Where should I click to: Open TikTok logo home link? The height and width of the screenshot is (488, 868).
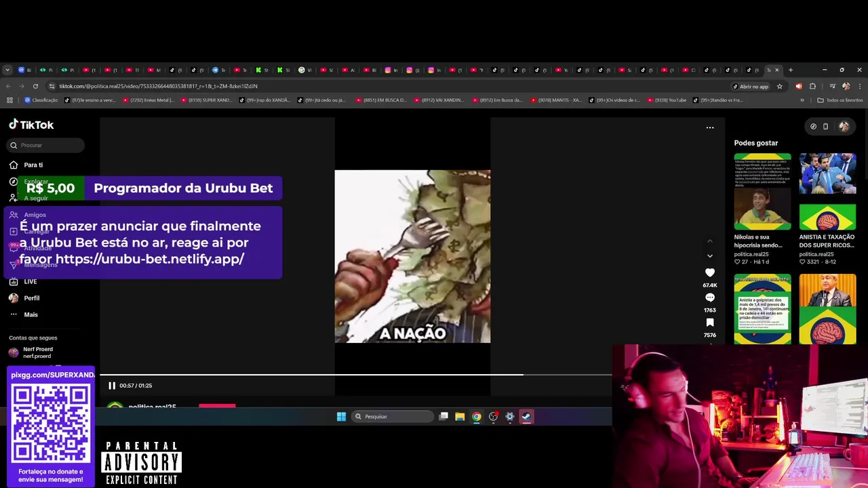(x=31, y=125)
